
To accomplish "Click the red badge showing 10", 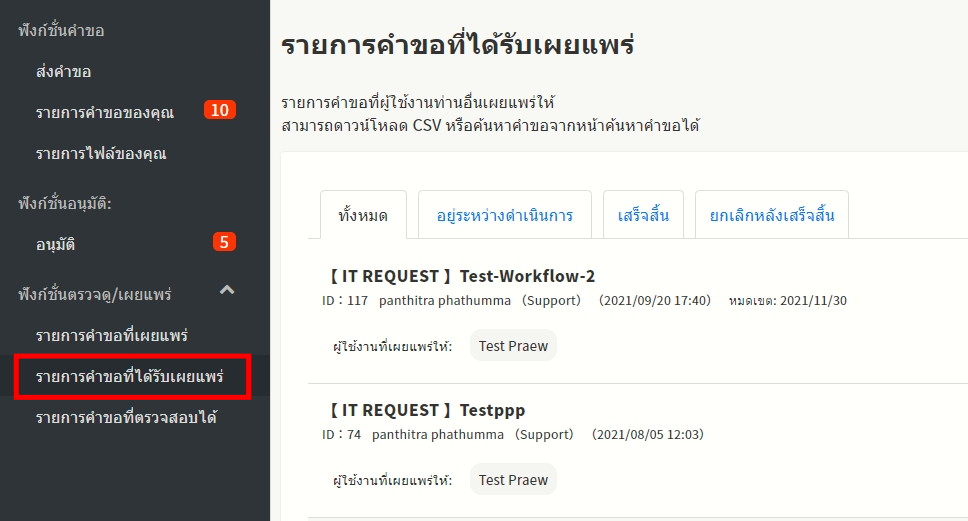I will 219,110.
